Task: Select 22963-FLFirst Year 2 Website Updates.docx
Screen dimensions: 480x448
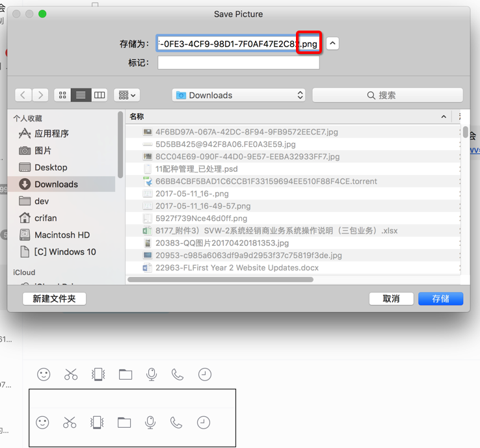Action: click(x=293, y=268)
